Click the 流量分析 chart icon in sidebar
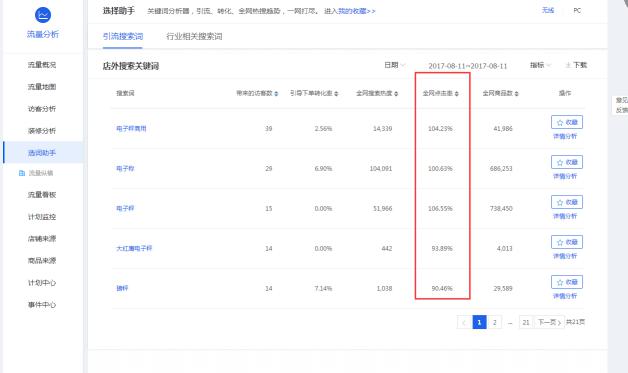Image resolution: width=628 pixels, height=373 pixels. pos(43,15)
